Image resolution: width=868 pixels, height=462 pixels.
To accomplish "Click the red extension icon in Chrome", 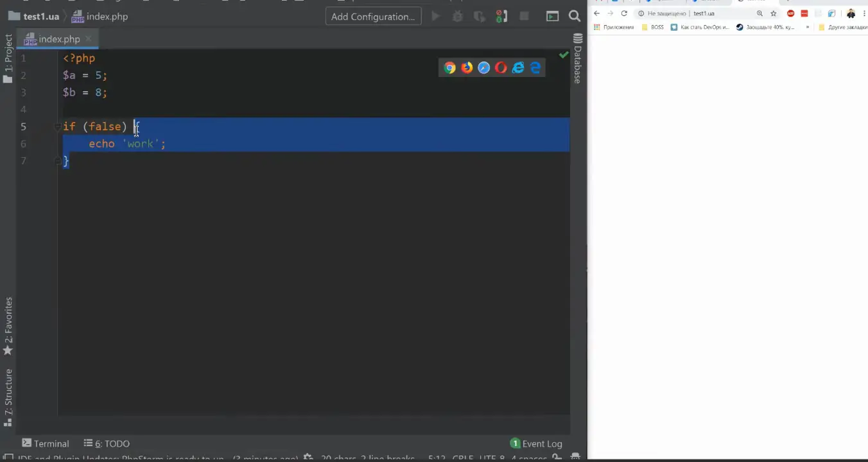I will pyautogui.click(x=804, y=13).
